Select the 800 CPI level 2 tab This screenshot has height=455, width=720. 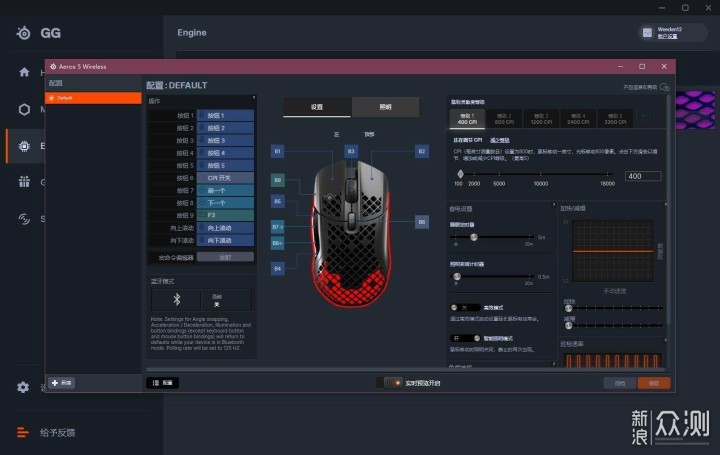(504, 119)
